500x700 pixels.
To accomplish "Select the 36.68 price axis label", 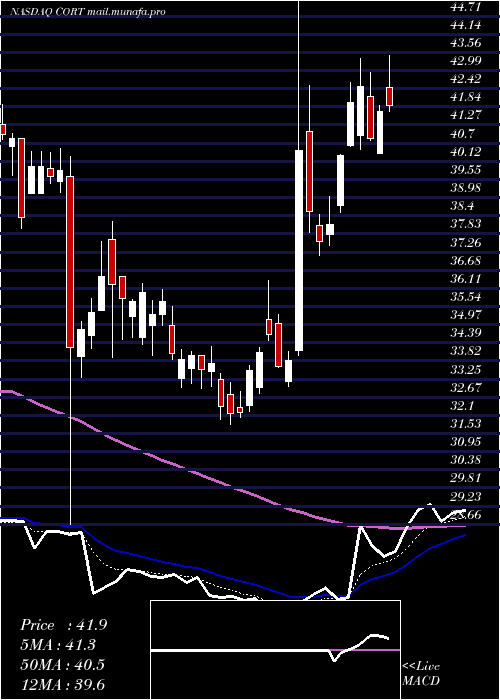I will pos(466,261).
